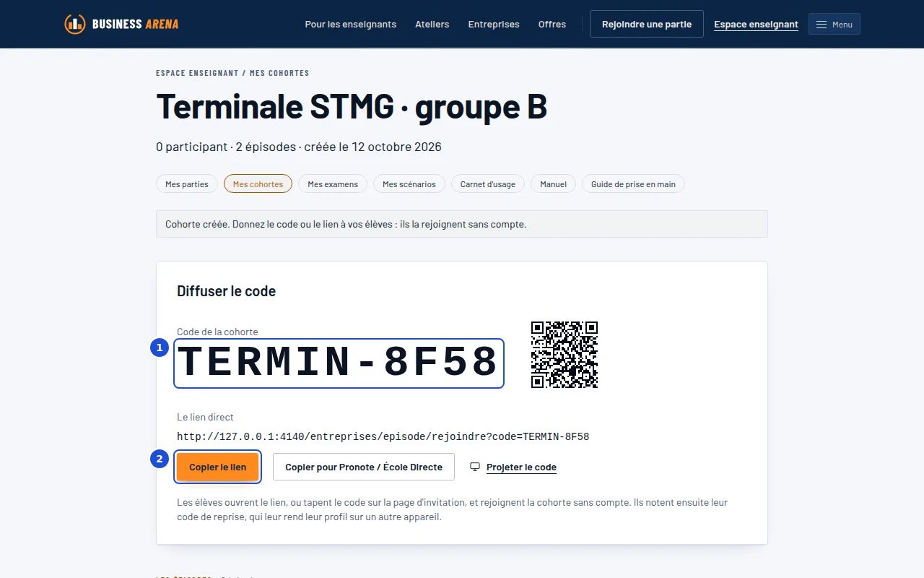
Task: Click the Terminale STMG · groupe B title
Action: (352, 106)
